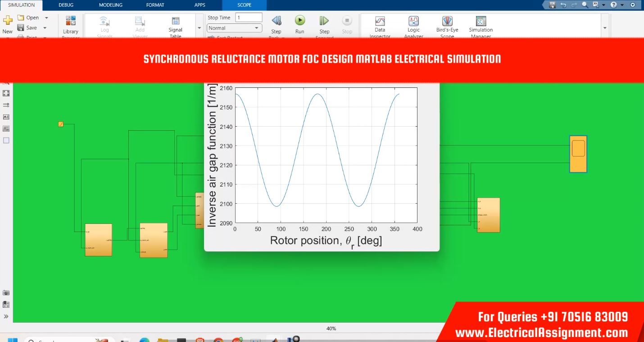644x342 pixels.
Task: Select the Annotation tool in left palette
Action: coord(6,117)
